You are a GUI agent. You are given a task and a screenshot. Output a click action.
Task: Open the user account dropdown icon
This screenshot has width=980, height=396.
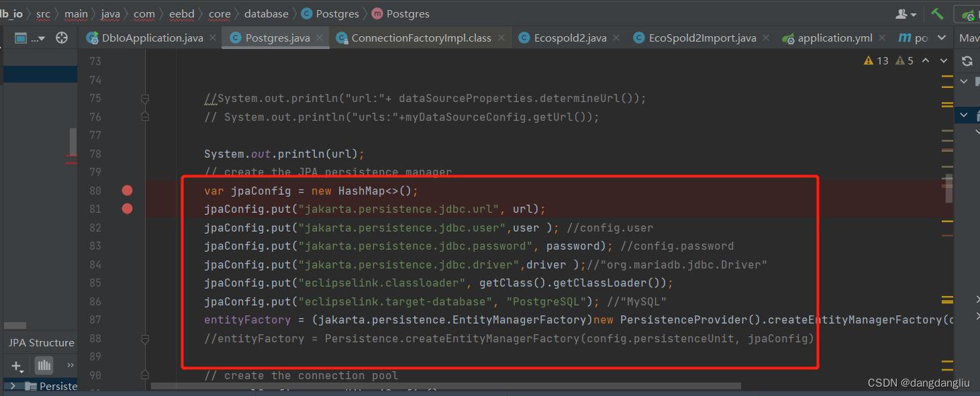906,13
